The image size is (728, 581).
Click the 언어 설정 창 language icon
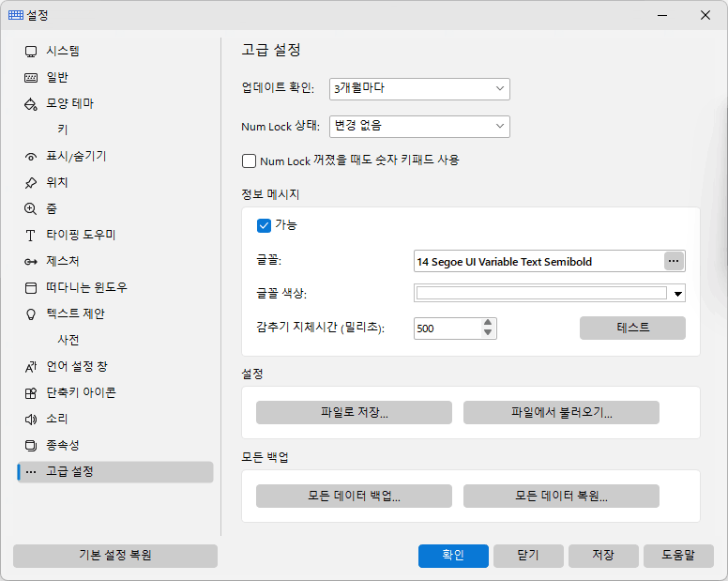coord(31,367)
